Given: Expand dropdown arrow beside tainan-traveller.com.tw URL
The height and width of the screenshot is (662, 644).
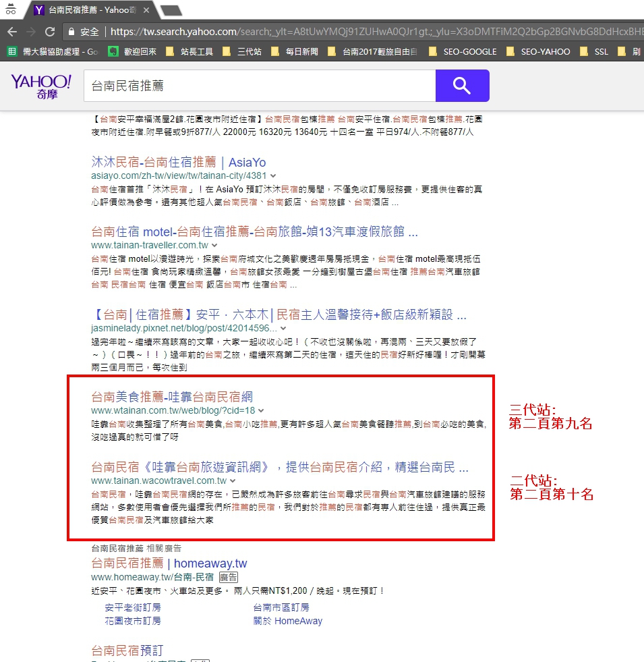Looking at the screenshot, I should point(215,245).
